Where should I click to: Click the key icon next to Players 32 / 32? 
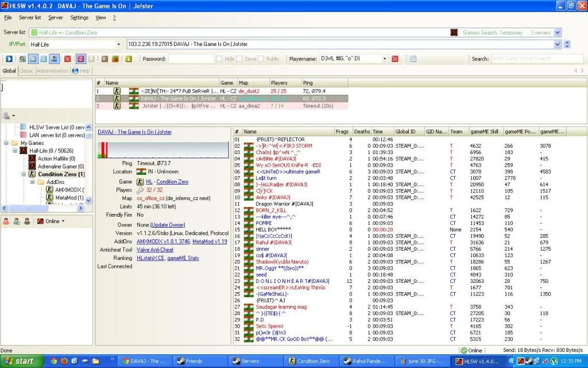[x=140, y=190]
